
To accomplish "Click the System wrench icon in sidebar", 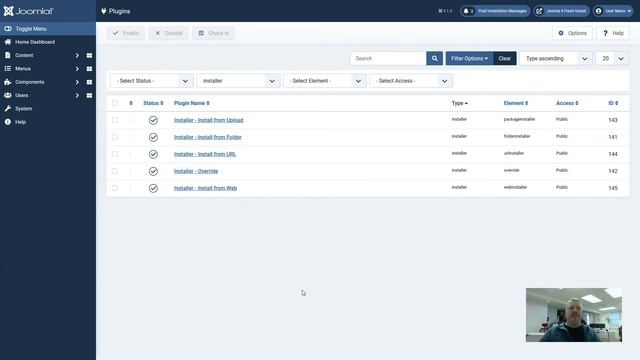I will tap(7, 109).
